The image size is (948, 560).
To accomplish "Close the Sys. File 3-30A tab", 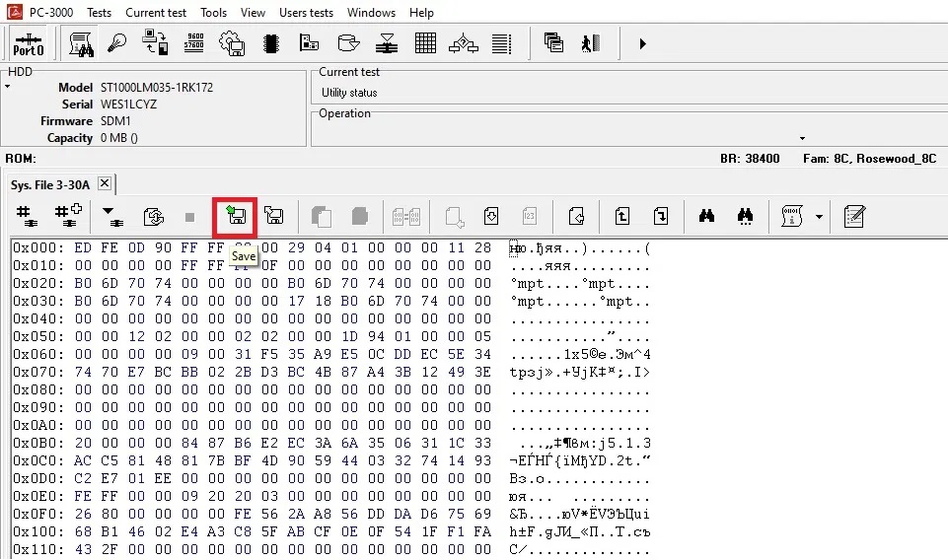I will point(105,184).
